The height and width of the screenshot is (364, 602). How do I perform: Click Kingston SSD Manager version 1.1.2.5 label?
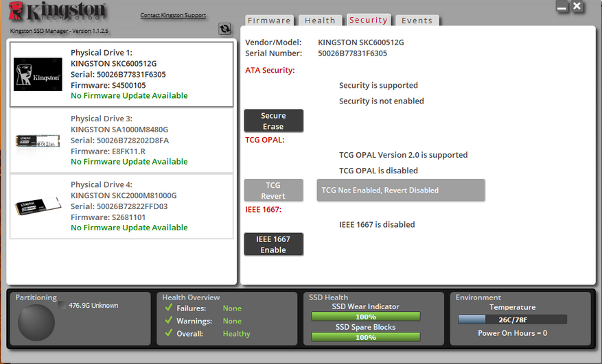click(x=59, y=31)
